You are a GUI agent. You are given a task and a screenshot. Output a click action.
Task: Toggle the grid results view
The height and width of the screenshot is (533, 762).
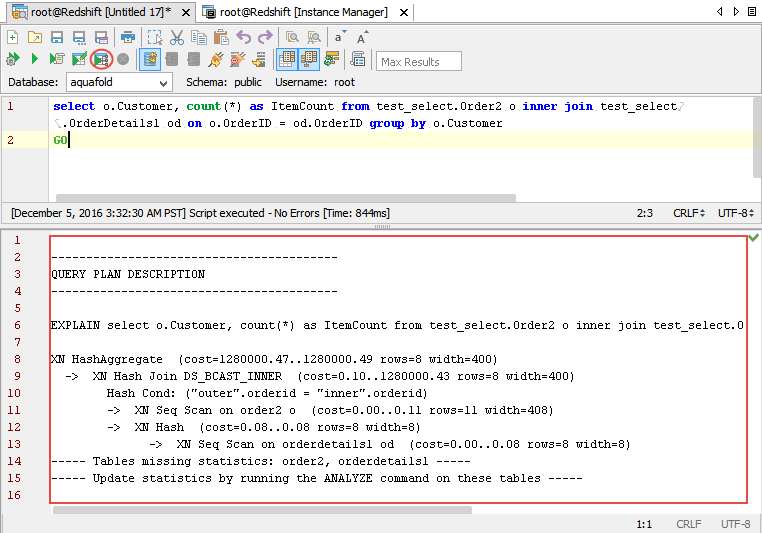[x=287, y=60]
